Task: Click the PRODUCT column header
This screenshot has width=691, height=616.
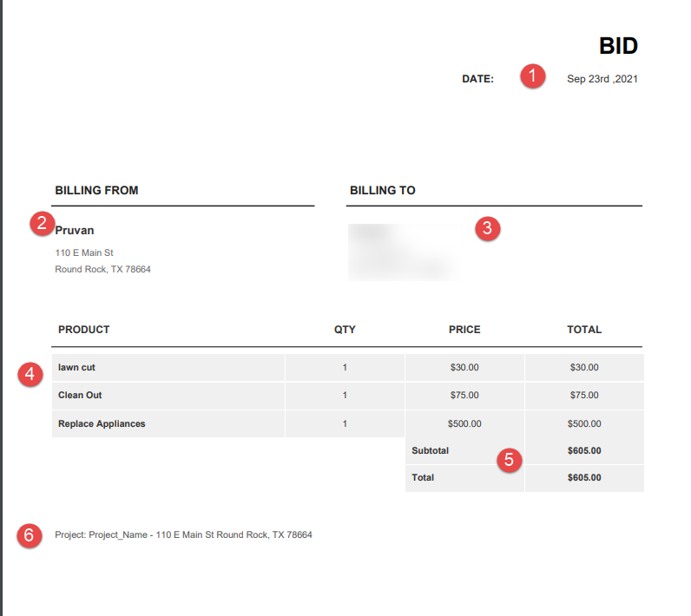Action: (84, 330)
